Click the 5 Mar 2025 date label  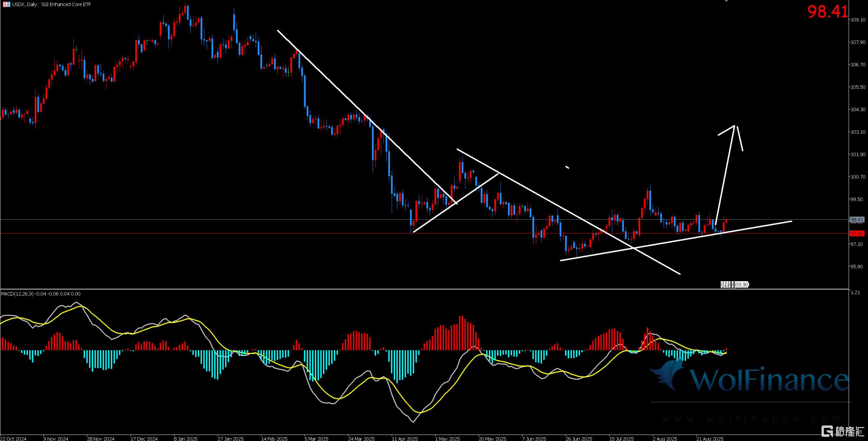pos(316,438)
